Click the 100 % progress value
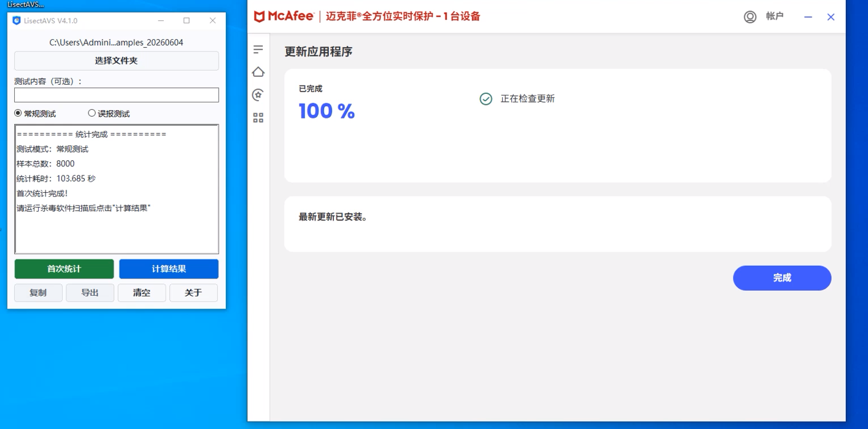This screenshot has height=429, width=868. [327, 111]
